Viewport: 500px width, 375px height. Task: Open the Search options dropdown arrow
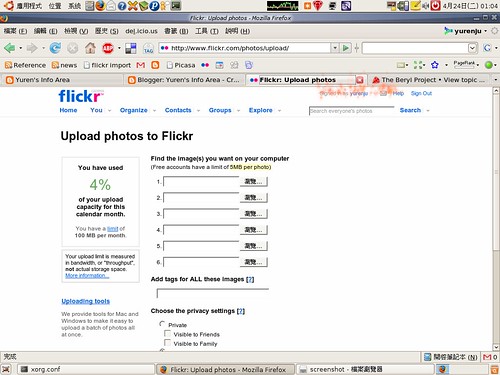[x=428, y=111]
